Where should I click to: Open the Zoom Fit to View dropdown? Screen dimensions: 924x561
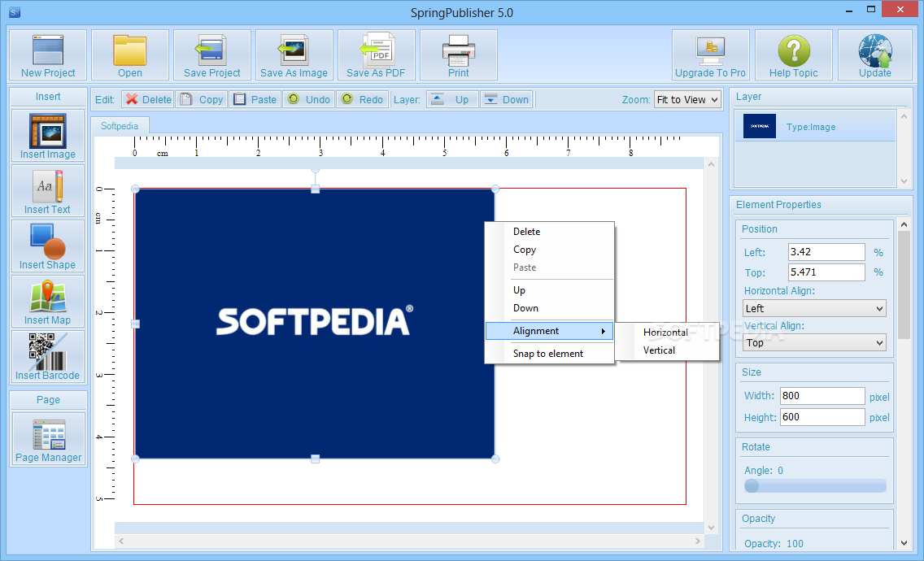(x=687, y=99)
